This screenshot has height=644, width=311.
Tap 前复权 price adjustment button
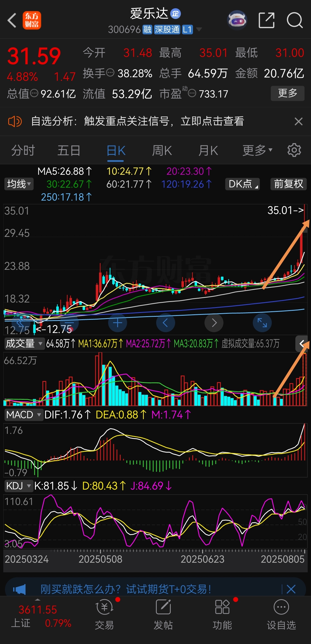288,184
